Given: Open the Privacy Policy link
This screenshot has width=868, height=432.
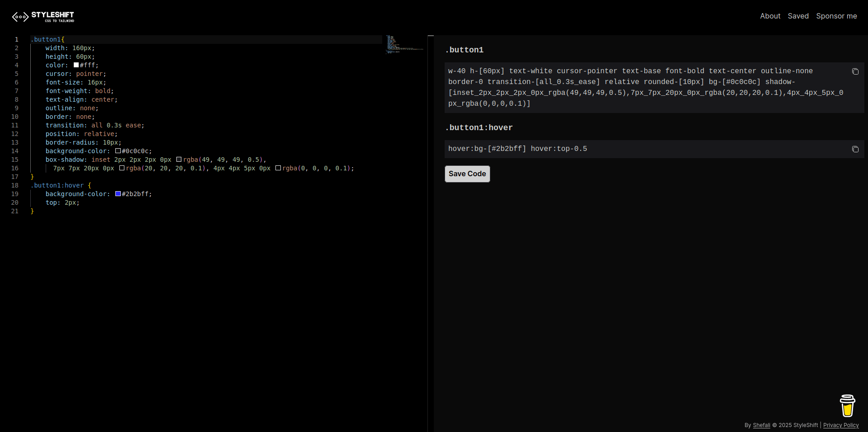Looking at the screenshot, I should 841,425.
